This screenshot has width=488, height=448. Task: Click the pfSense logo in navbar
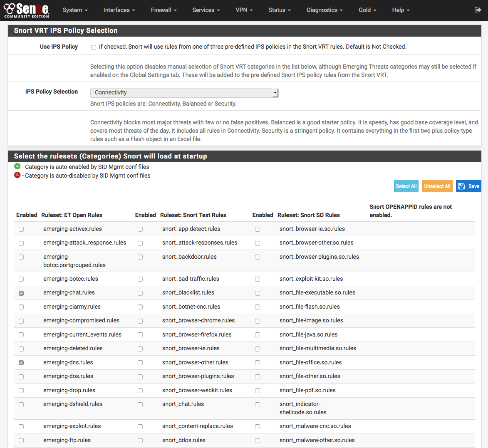click(27, 10)
